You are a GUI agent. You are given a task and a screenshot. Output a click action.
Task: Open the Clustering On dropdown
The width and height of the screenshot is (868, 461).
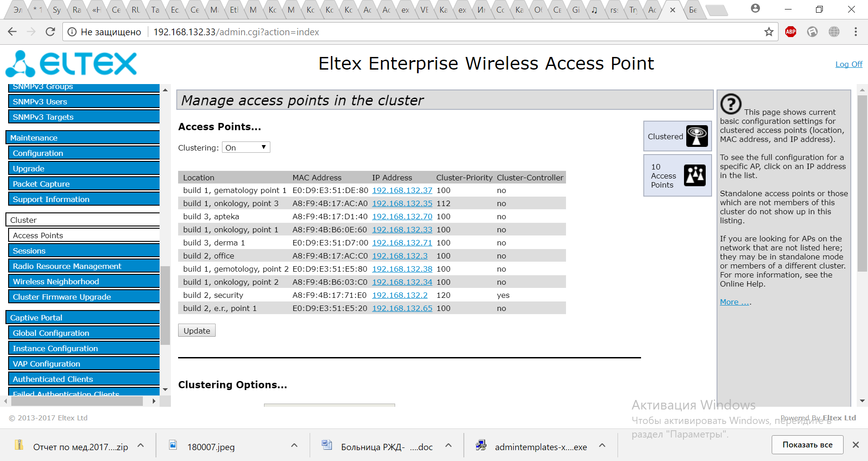pos(245,147)
